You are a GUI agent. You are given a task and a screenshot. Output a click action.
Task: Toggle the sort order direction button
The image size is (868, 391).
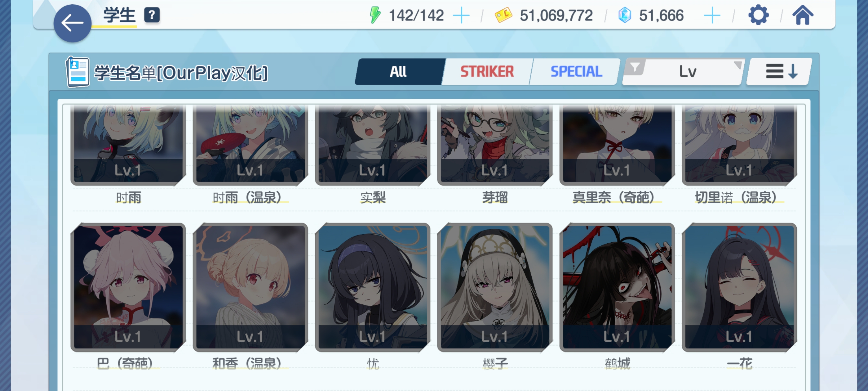click(x=779, y=71)
